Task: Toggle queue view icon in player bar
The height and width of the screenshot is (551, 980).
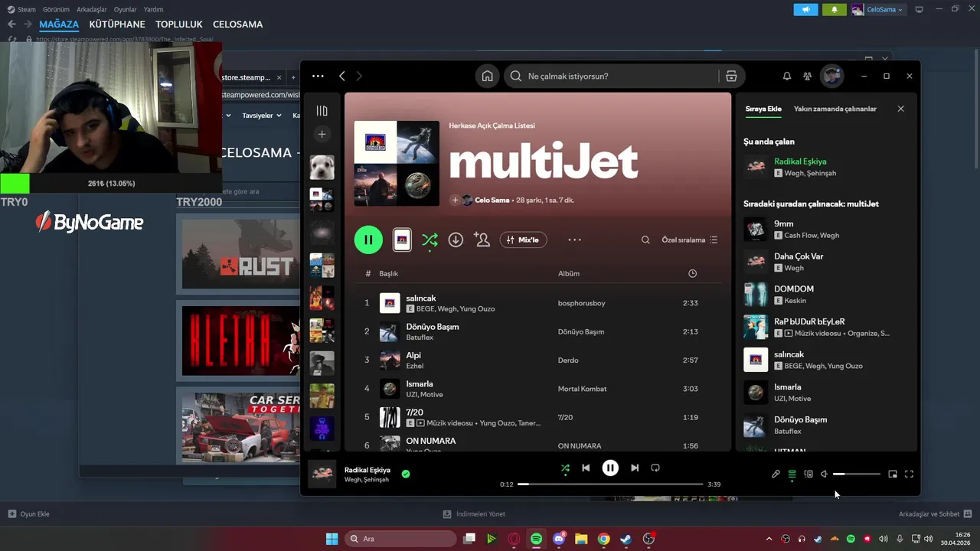Action: pos(792,474)
